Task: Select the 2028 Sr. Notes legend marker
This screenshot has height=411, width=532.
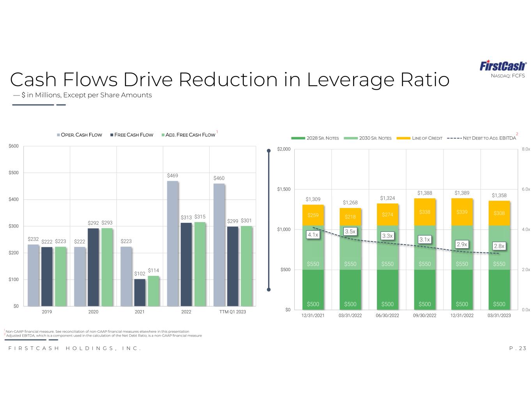Action: [x=298, y=138]
